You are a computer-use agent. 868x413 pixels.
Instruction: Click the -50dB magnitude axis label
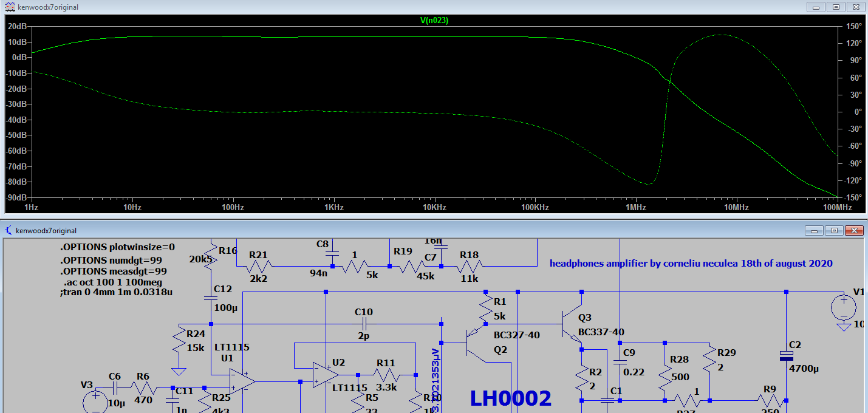[x=15, y=135]
